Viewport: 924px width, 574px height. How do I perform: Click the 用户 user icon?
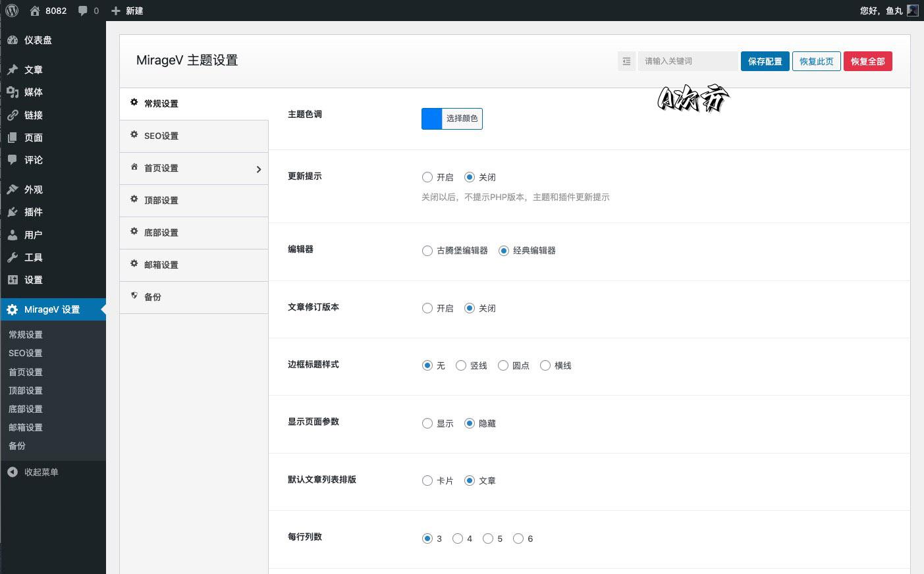tap(13, 235)
